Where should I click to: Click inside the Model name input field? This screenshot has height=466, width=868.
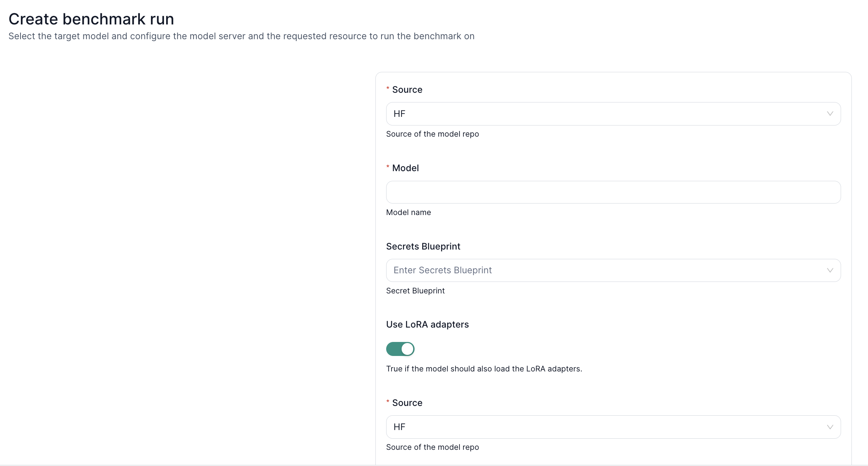pos(611,192)
